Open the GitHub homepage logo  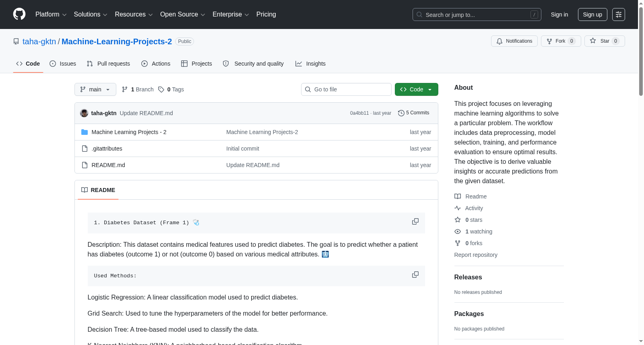(19, 14)
